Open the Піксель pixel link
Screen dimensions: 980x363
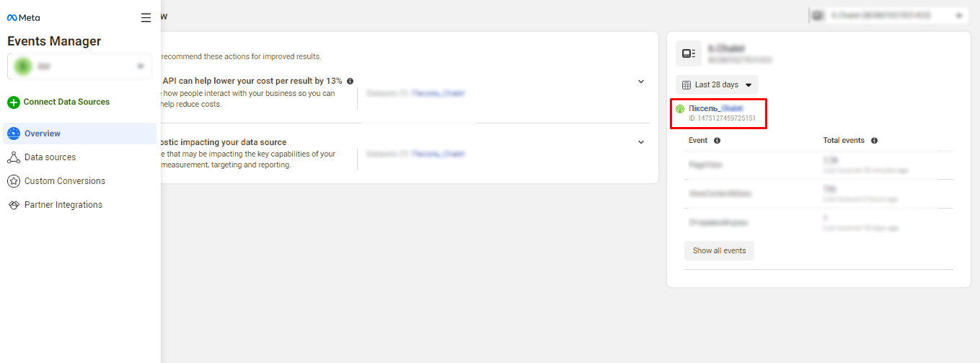pyautogui.click(x=716, y=108)
